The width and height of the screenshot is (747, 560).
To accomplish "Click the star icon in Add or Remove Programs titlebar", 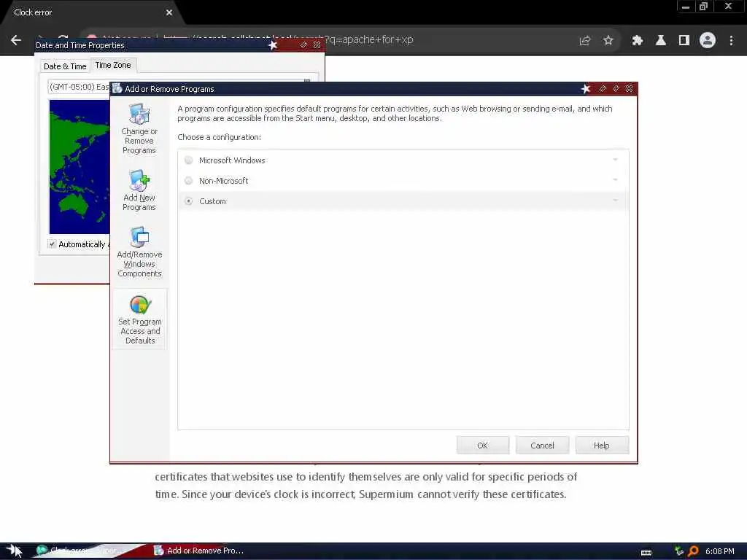I will pos(586,88).
